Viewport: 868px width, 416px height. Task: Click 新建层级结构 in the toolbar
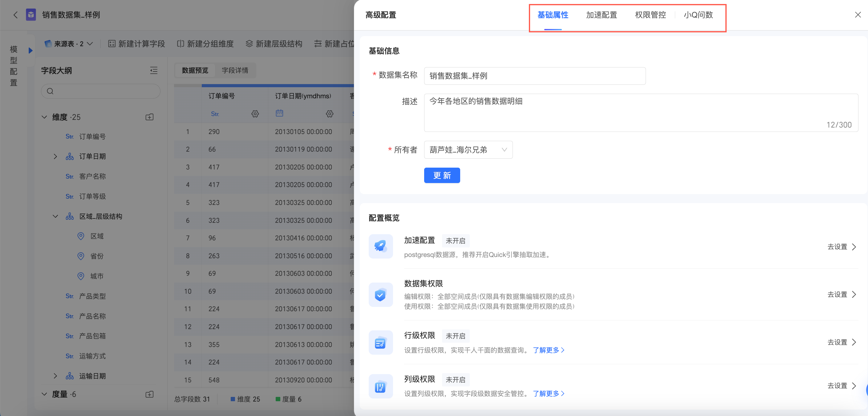pos(274,44)
